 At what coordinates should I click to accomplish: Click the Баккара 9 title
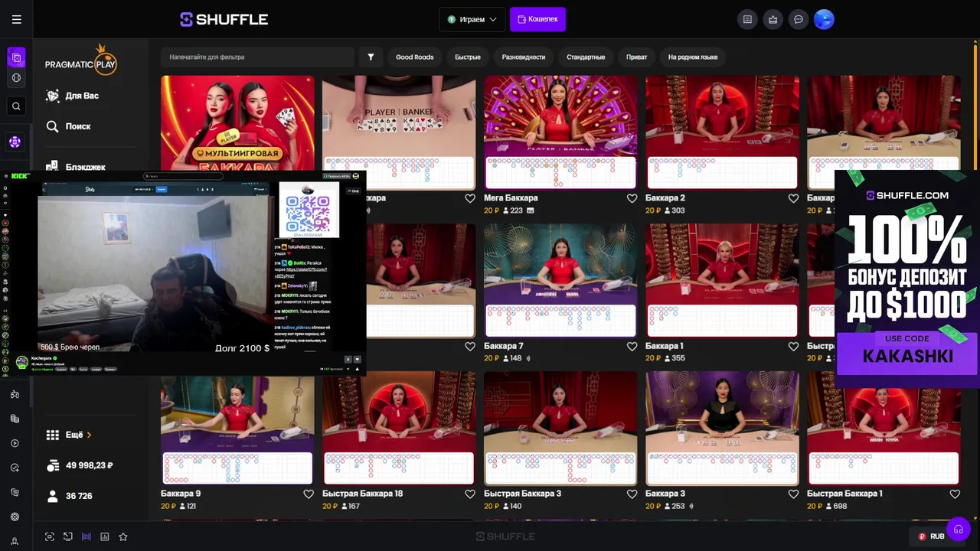[x=181, y=494]
